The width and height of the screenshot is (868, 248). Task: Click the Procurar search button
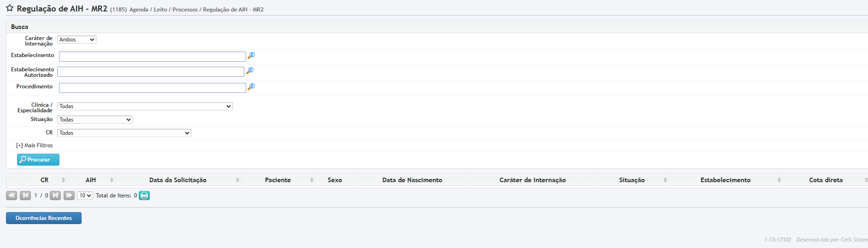click(x=38, y=160)
